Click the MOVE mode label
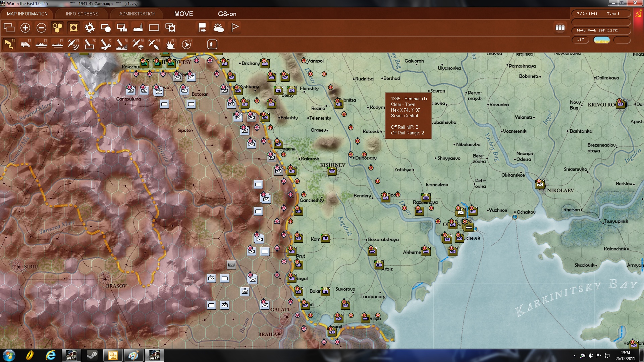This screenshot has height=362, width=644. click(183, 14)
